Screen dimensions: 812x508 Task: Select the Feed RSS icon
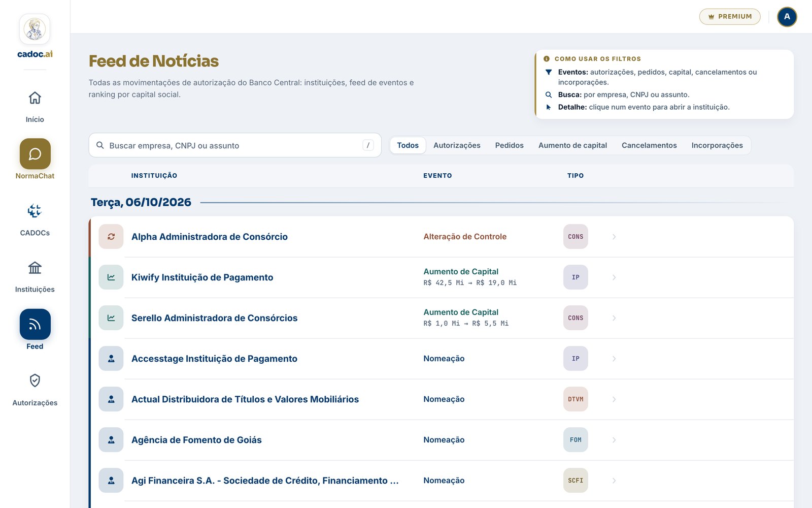pos(35,324)
